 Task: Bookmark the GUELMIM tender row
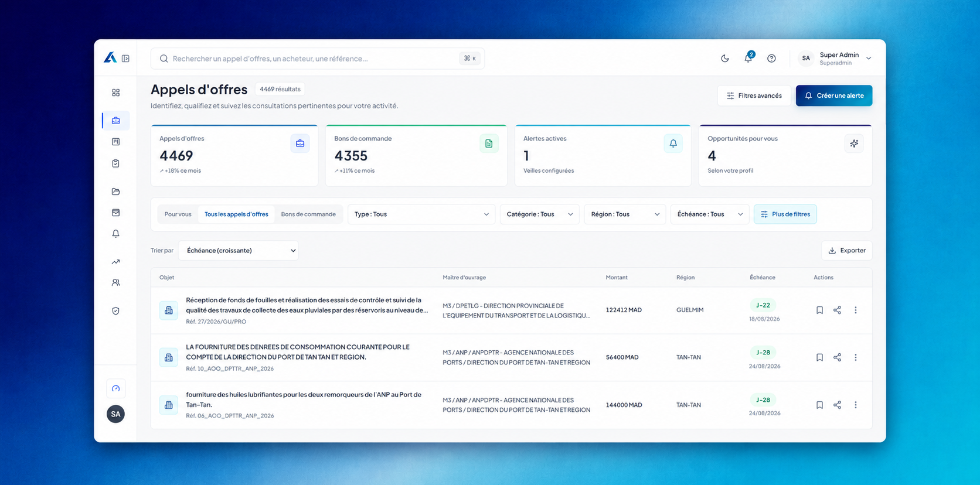[819, 310]
